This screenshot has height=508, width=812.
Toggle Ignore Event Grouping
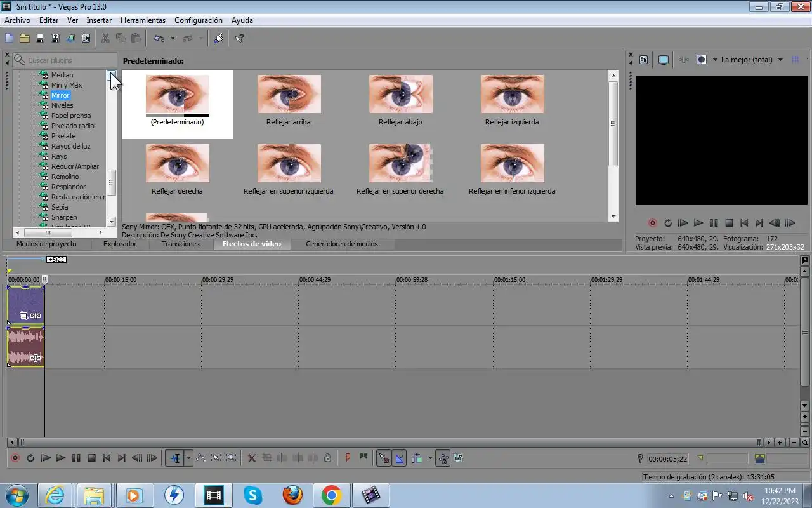pos(459,458)
